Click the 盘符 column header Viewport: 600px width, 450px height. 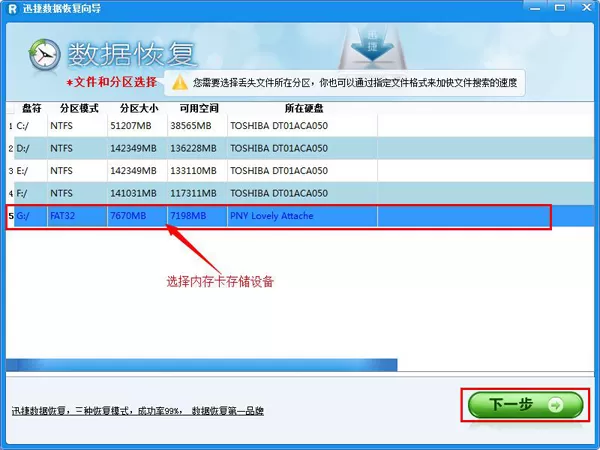pyautogui.click(x=31, y=108)
